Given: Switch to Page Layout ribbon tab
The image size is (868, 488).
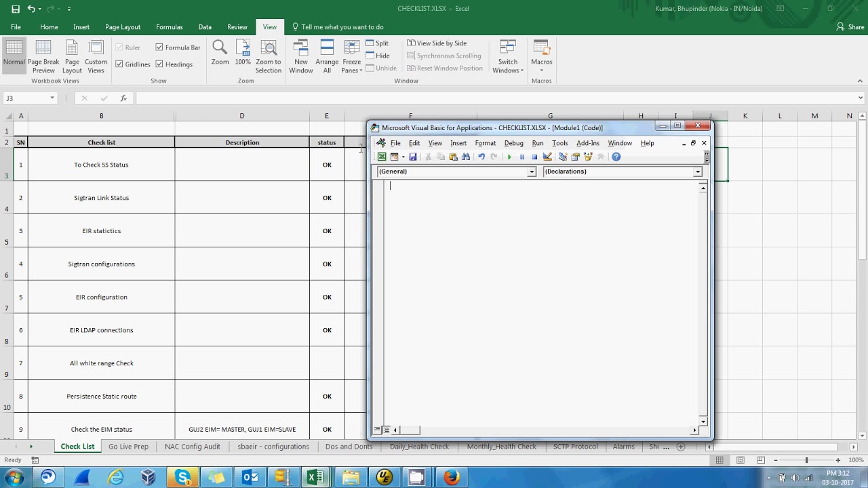Looking at the screenshot, I should [123, 27].
